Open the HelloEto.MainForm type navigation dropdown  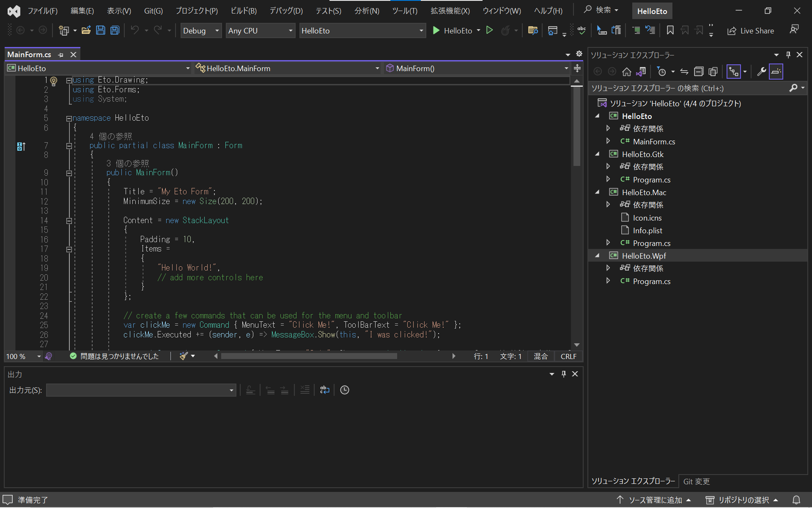tap(288, 68)
